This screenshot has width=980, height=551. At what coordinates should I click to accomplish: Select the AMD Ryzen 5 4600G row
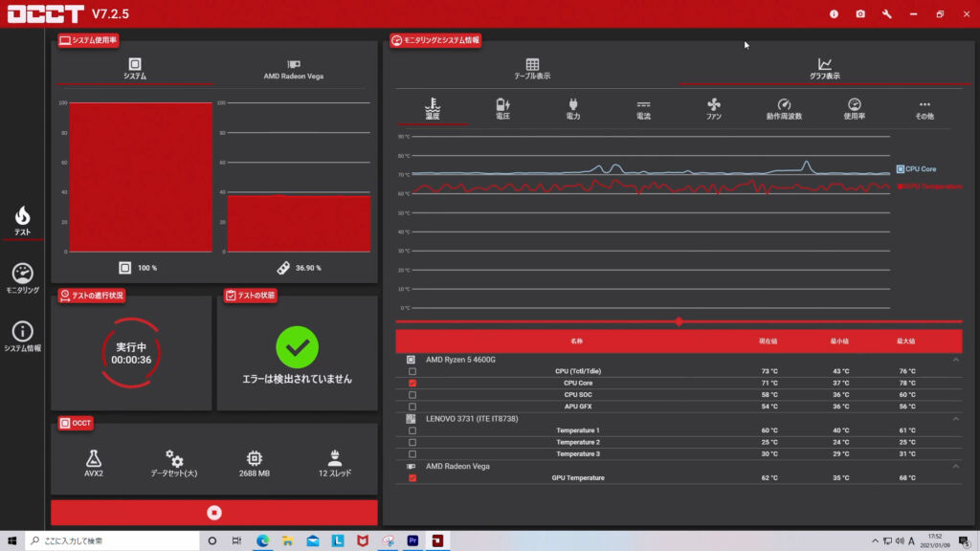pyautogui.click(x=679, y=360)
